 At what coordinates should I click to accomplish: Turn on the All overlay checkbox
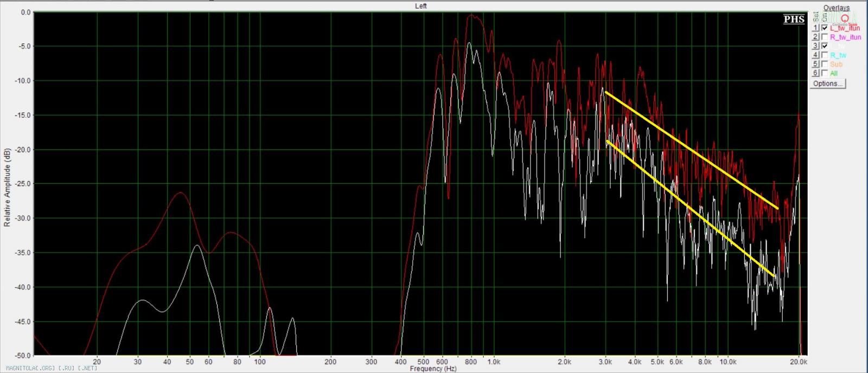click(x=825, y=73)
